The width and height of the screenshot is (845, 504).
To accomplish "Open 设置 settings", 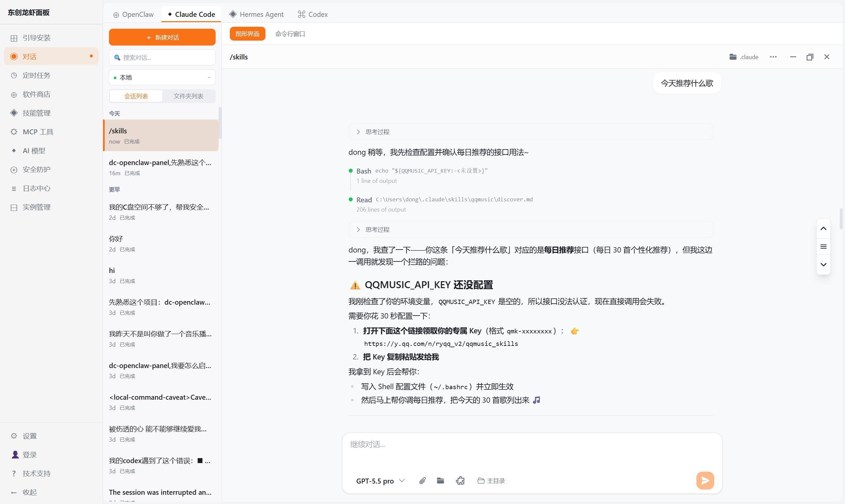I will 51,436.
